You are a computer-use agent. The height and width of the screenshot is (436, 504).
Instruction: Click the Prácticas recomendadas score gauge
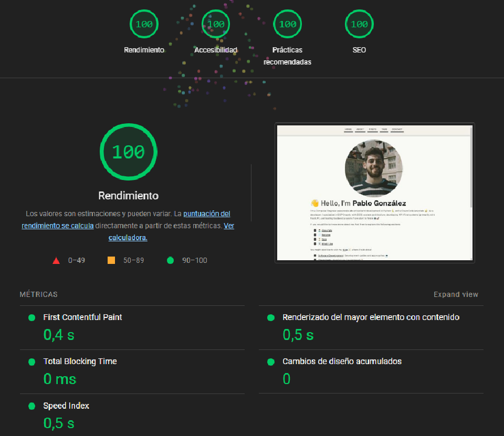point(287,24)
